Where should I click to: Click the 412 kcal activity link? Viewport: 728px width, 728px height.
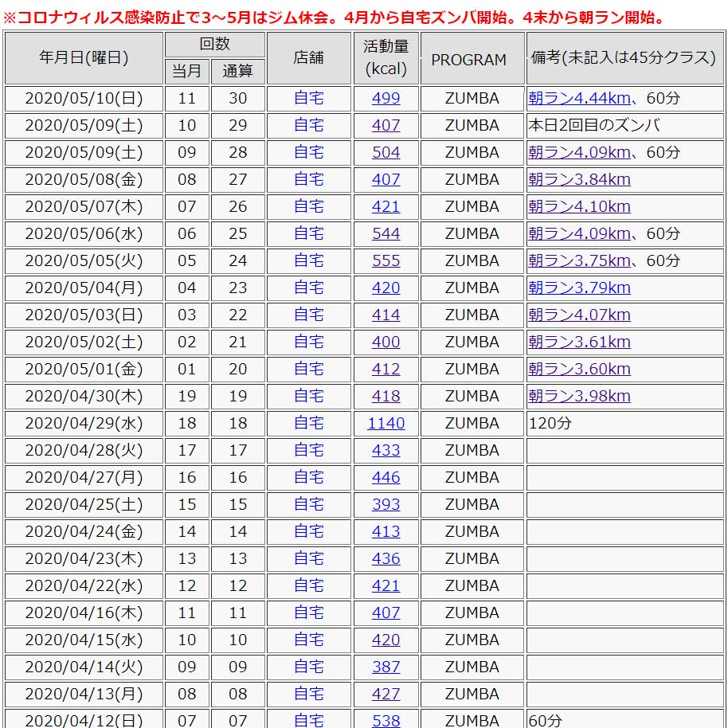[x=386, y=369]
